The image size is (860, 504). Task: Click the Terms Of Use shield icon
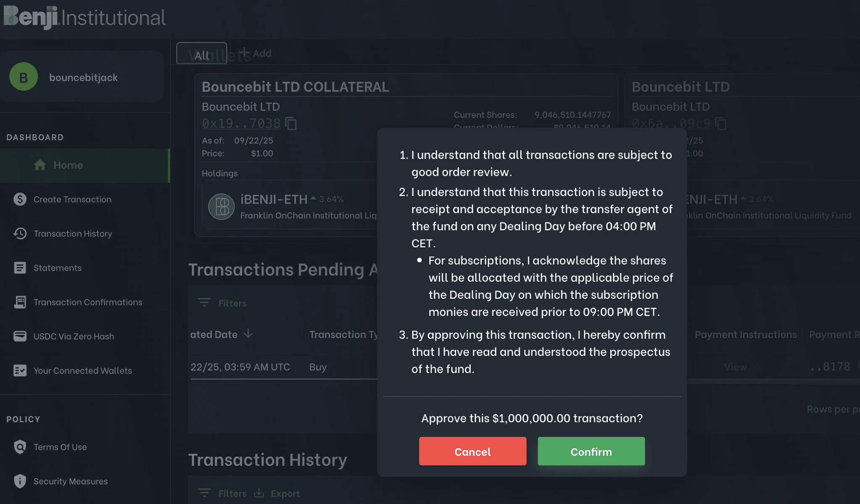20,447
